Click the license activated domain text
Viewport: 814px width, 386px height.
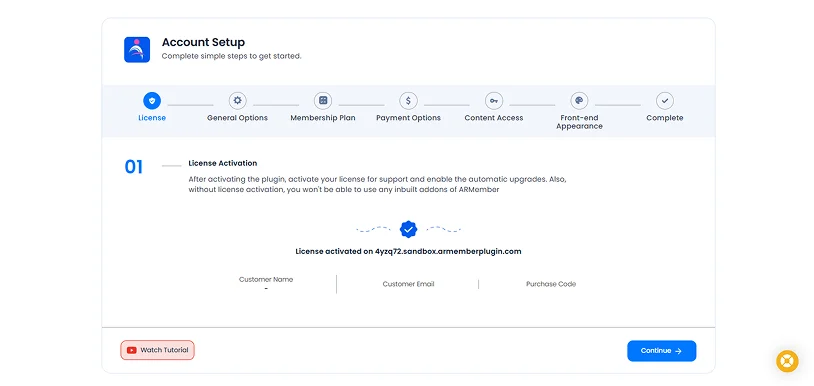point(409,252)
